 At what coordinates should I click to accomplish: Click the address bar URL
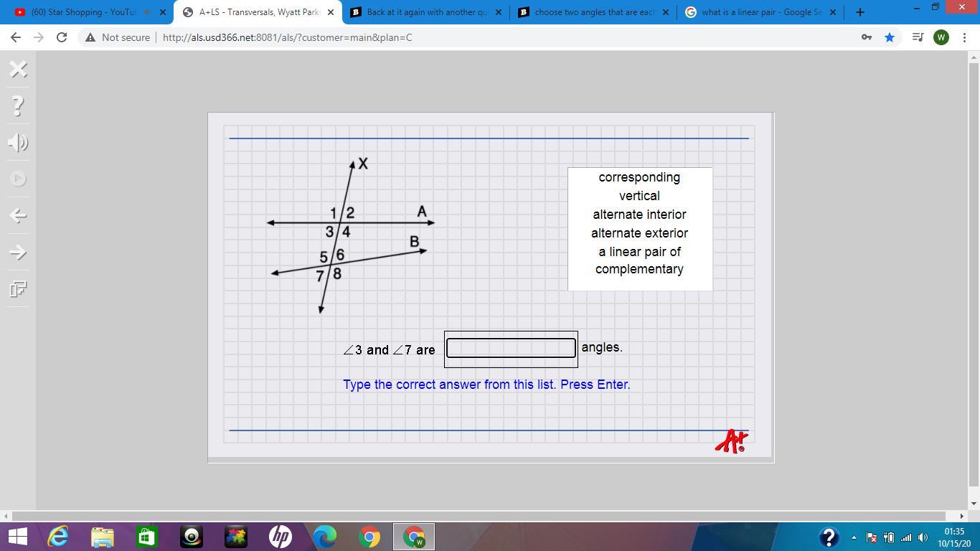point(287,37)
